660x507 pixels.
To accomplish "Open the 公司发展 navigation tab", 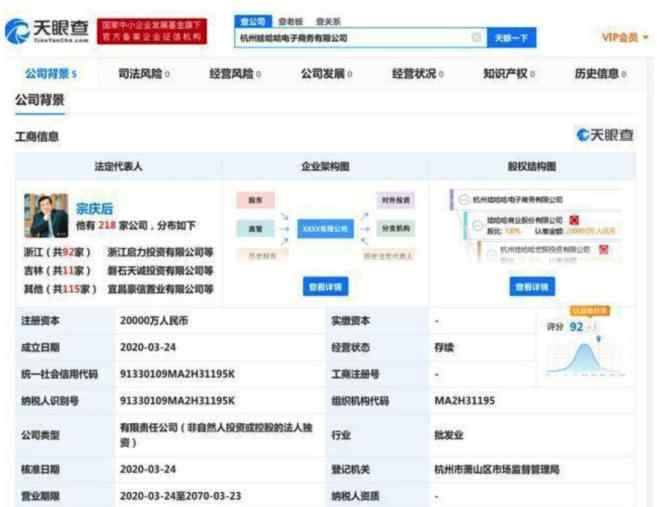I will coord(327,74).
